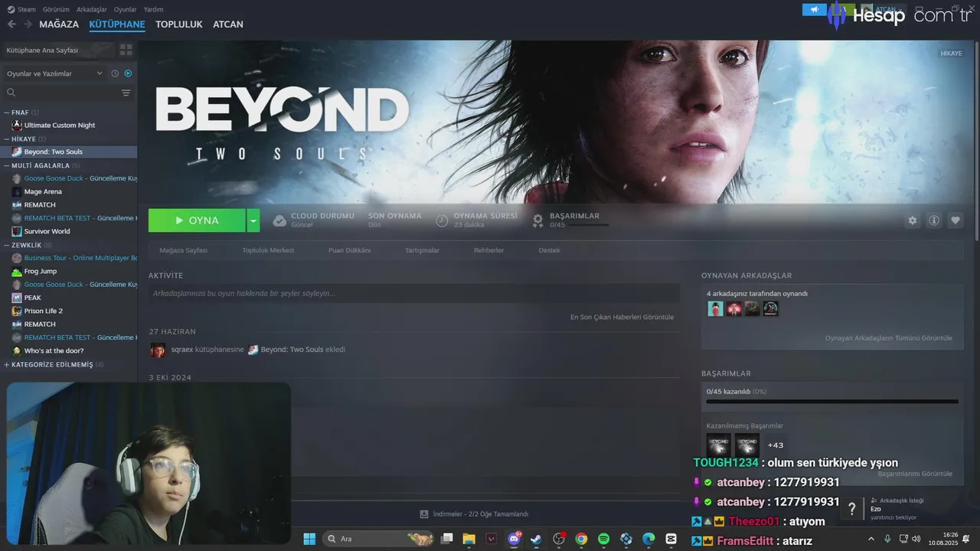Go back with the left arrow

click(11, 24)
